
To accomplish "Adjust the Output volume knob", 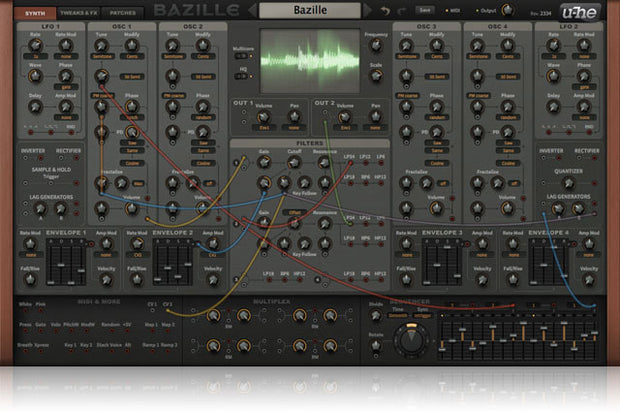I will [507, 10].
